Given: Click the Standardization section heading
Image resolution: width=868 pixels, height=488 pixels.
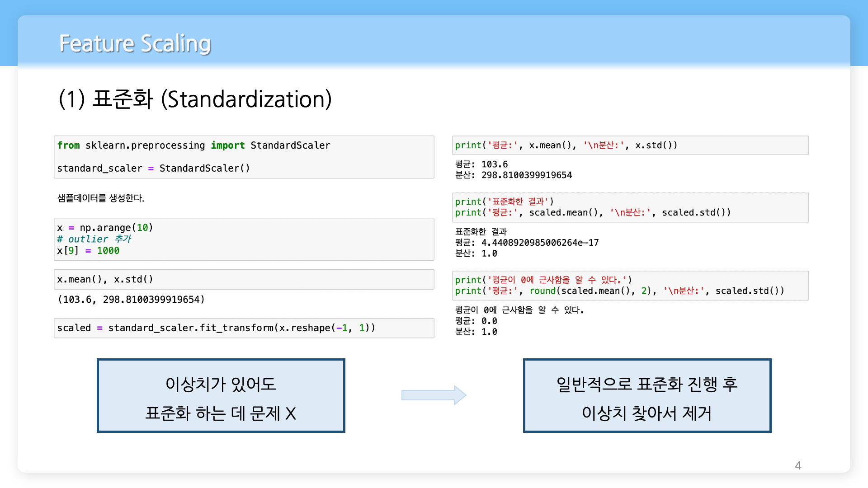Looking at the screenshot, I should (195, 99).
